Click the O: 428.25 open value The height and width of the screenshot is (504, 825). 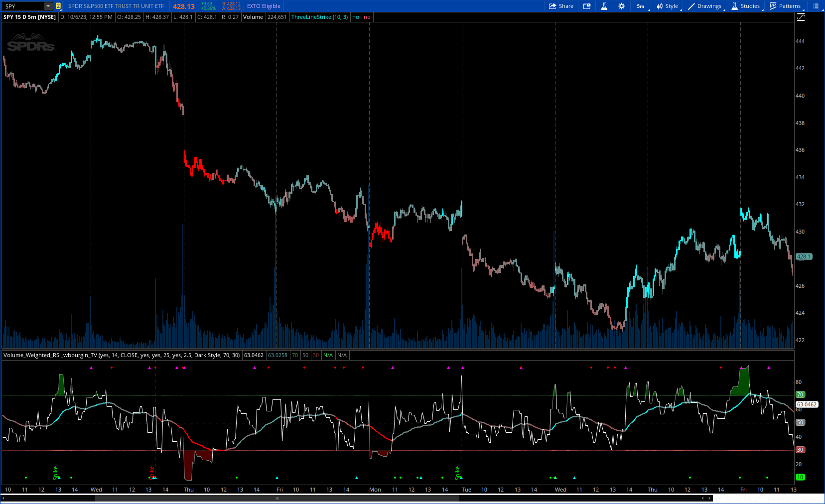(129, 17)
